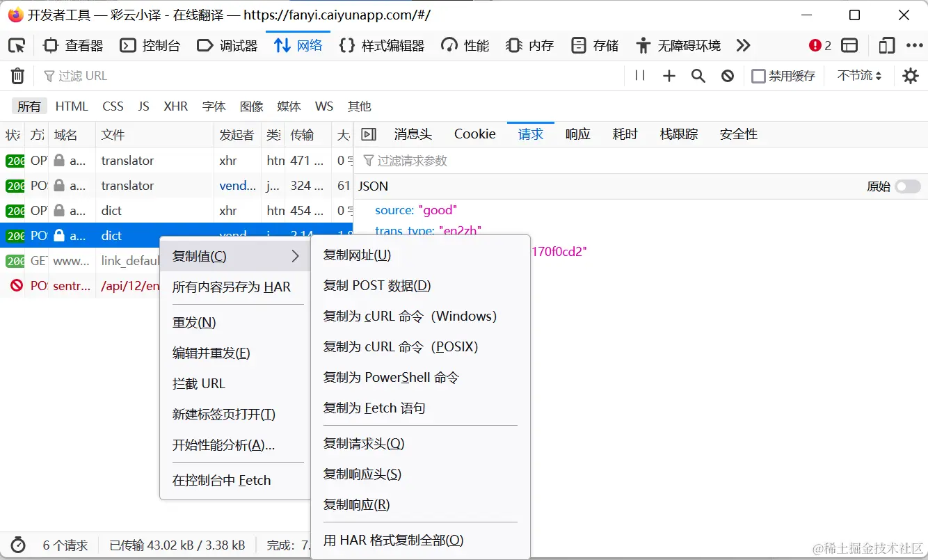Filter requests by JS
The image size is (928, 560).
pyautogui.click(x=143, y=106)
